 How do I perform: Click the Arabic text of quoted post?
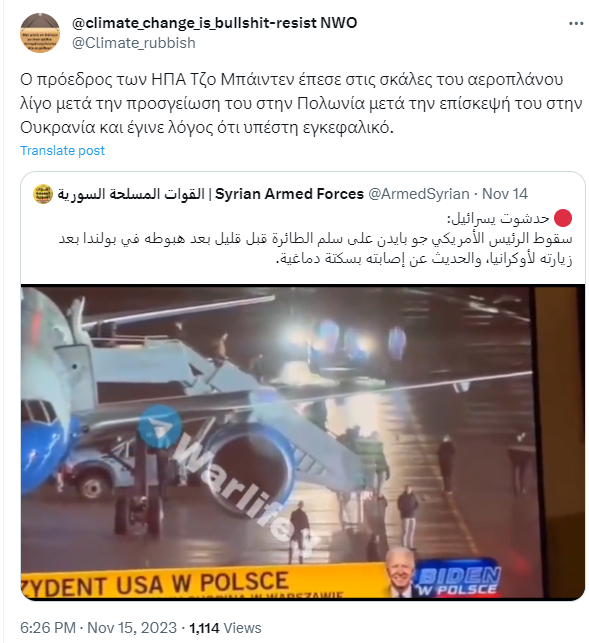click(x=315, y=239)
